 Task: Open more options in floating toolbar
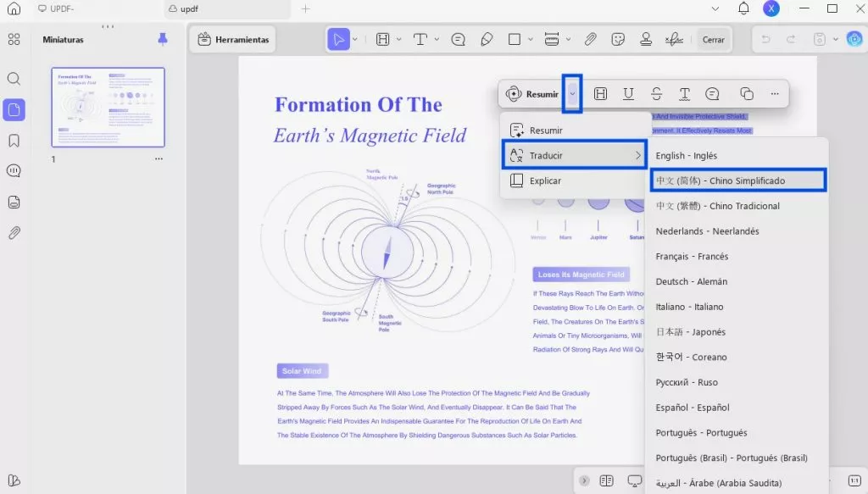pos(775,94)
